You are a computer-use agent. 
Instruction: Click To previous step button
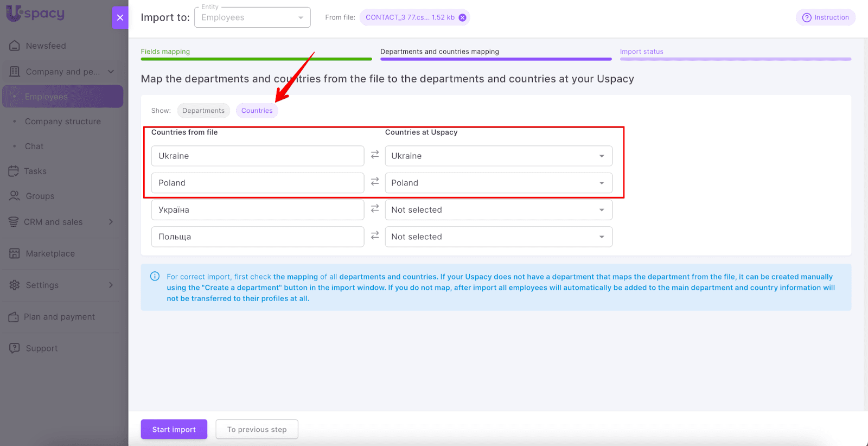click(257, 429)
